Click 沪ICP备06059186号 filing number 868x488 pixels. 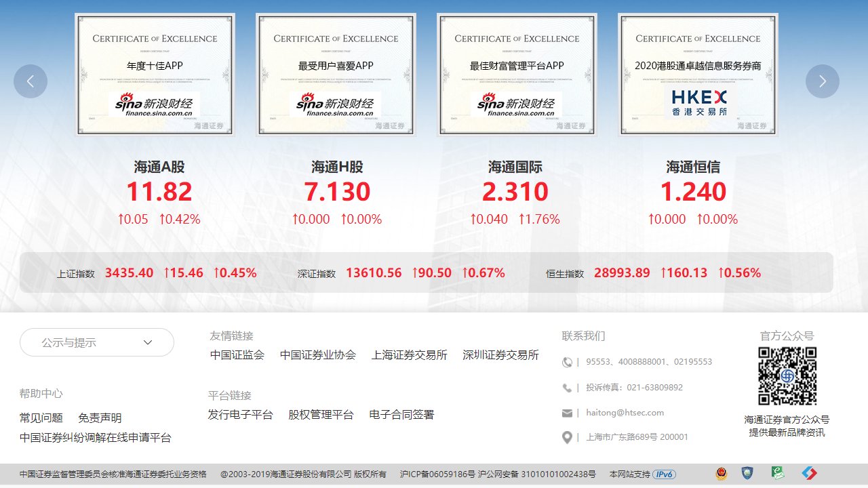tap(438, 474)
